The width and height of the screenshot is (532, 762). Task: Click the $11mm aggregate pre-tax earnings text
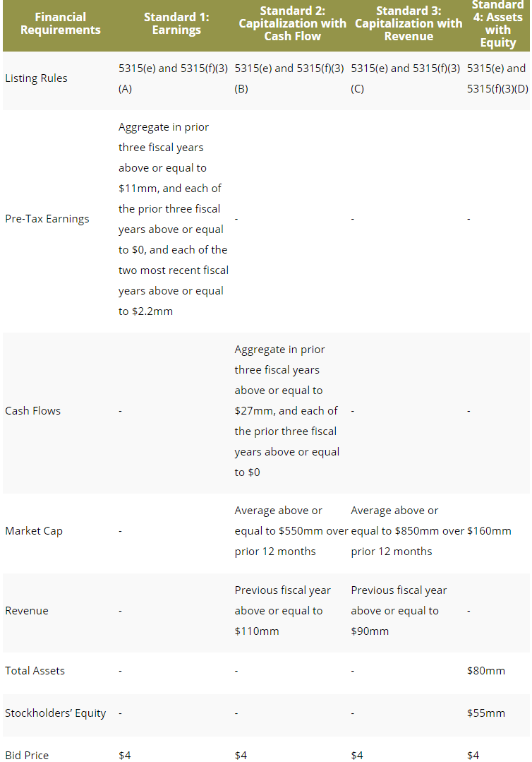coord(134,189)
